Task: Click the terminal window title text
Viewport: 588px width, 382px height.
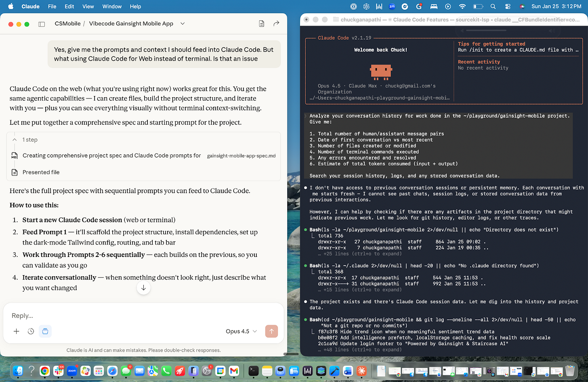Action: click(x=460, y=19)
